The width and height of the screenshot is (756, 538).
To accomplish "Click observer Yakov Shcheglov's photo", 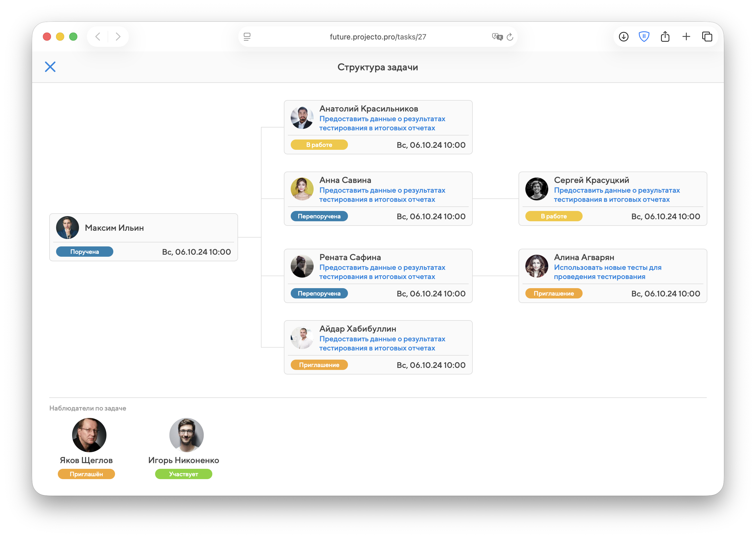I will 89,435.
